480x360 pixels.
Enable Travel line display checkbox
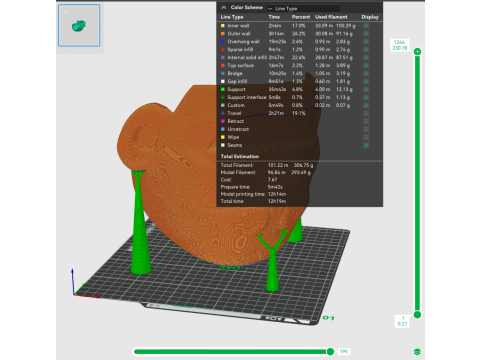pos(366,113)
